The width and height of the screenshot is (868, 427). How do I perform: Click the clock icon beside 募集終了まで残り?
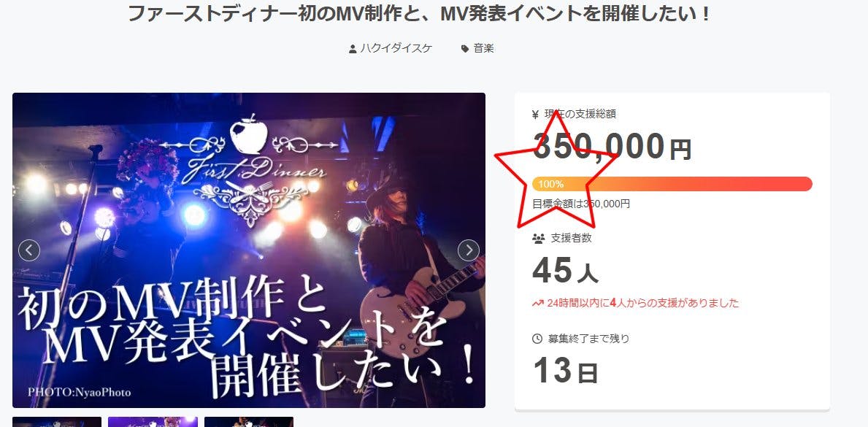pyautogui.click(x=537, y=339)
